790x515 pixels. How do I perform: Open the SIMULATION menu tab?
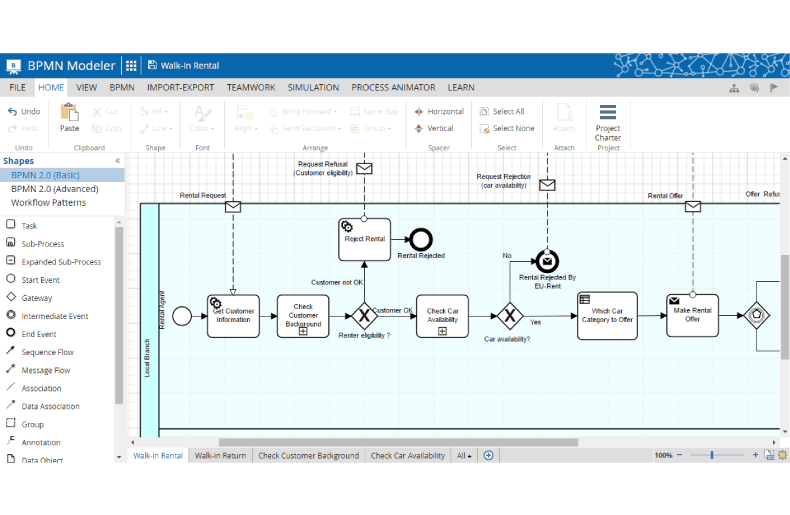(x=313, y=88)
